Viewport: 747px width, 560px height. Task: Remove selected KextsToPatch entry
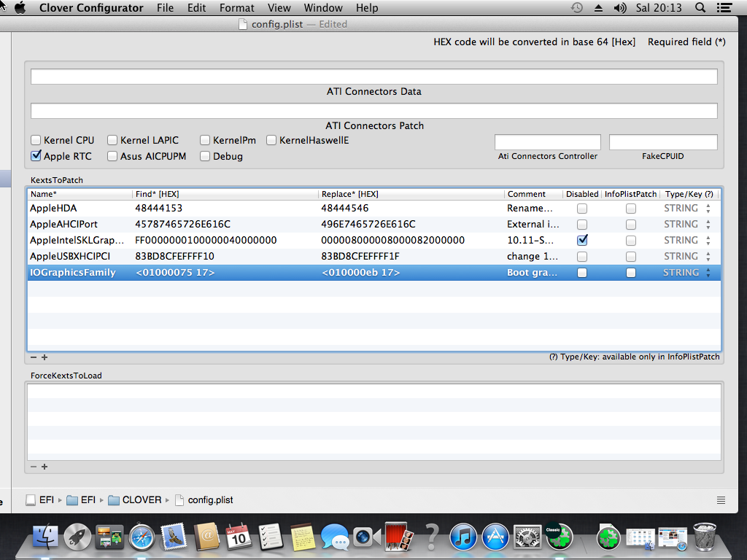[34, 357]
